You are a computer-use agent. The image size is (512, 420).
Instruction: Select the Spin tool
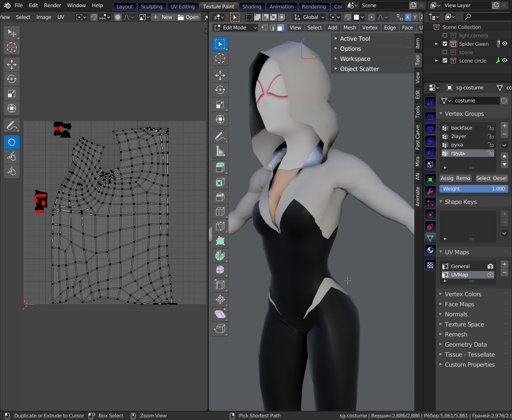tap(220, 255)
